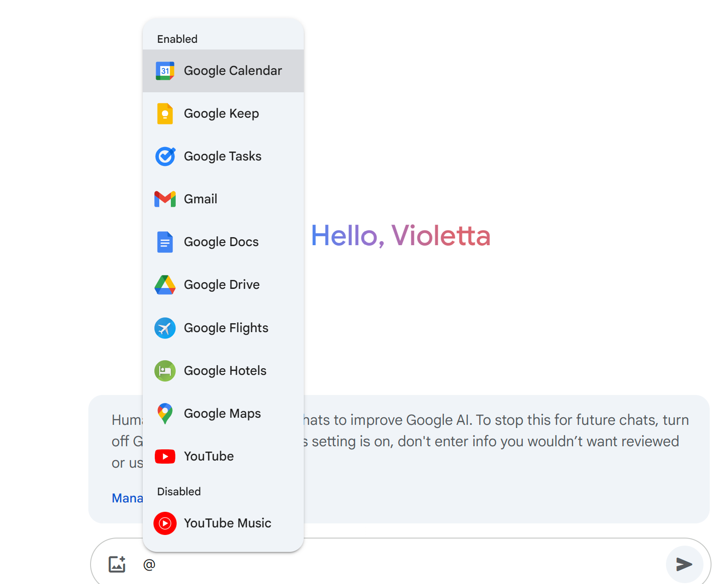
Task: Click the Google Docs icon
Action: [165, 242]
